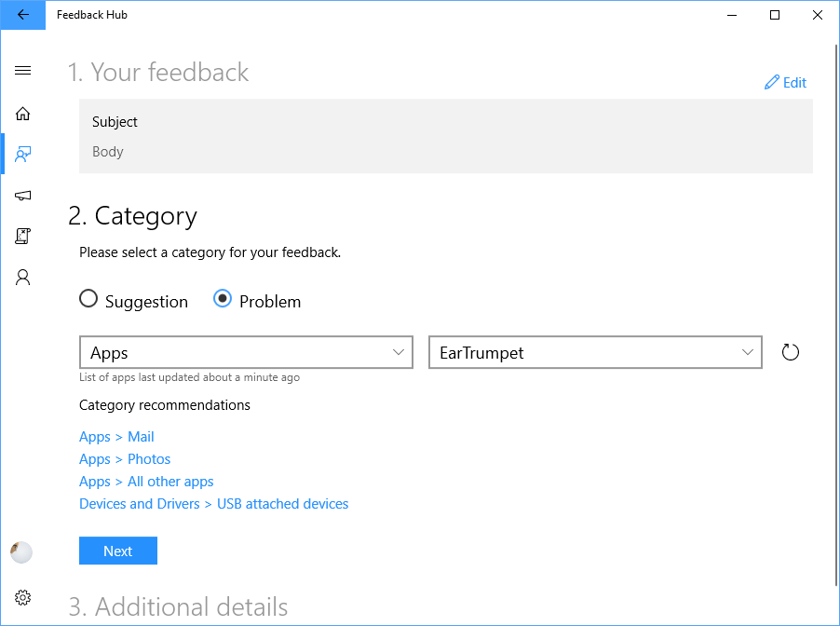Close the Feedback Hub window
Image resolution: width=840 pixels, height=626 pixels.
818,15
